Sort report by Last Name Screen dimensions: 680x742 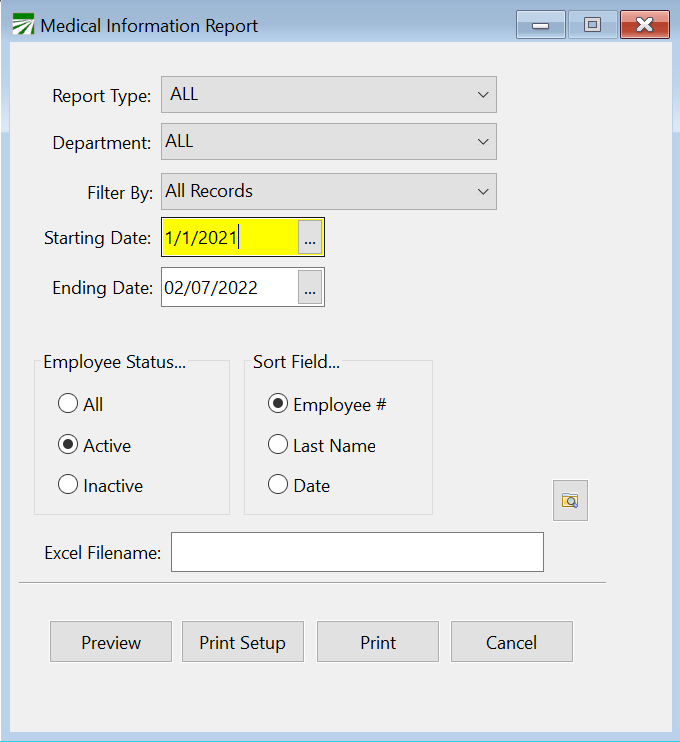pos(278,446)
